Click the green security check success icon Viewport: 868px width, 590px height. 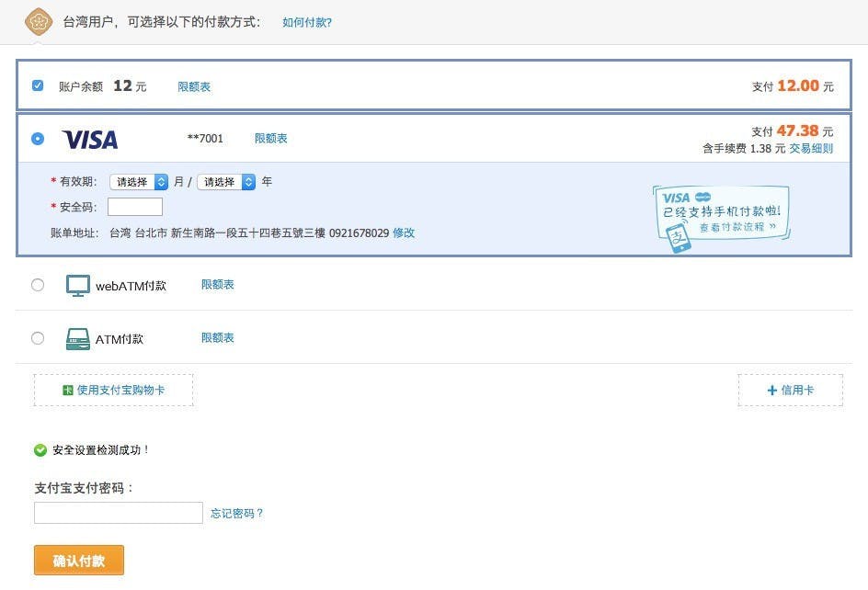[x=40, y=450]
